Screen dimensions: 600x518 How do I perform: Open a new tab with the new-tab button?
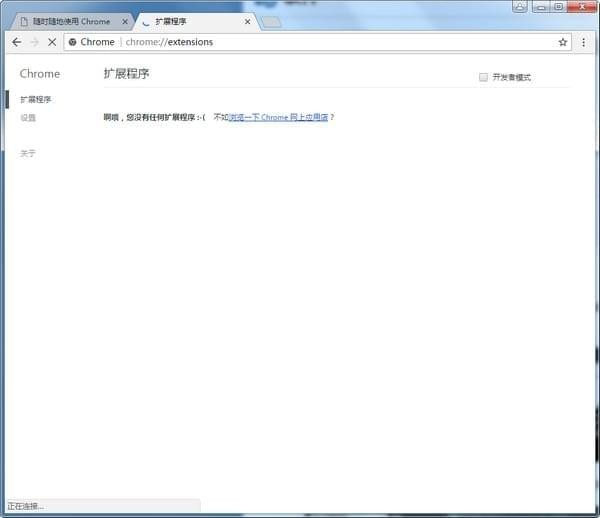pos(271,22)
